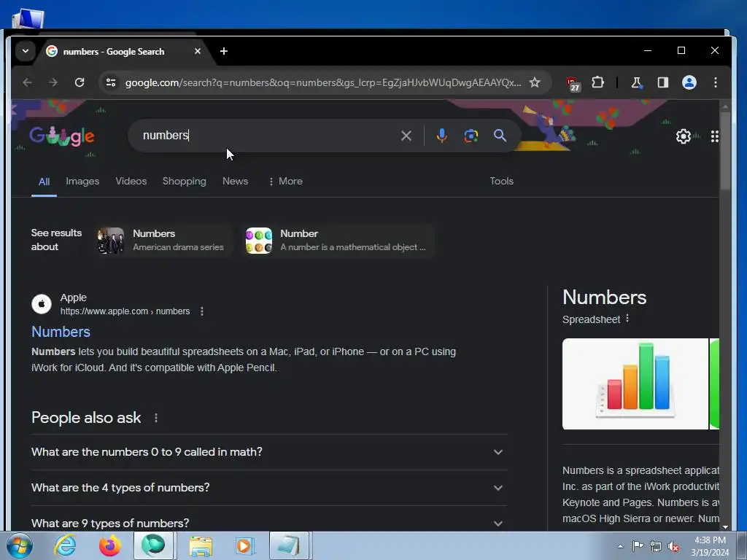747x560 pixels.
Task: Choose Numbers American drama series result
Action: click(163, 241)
